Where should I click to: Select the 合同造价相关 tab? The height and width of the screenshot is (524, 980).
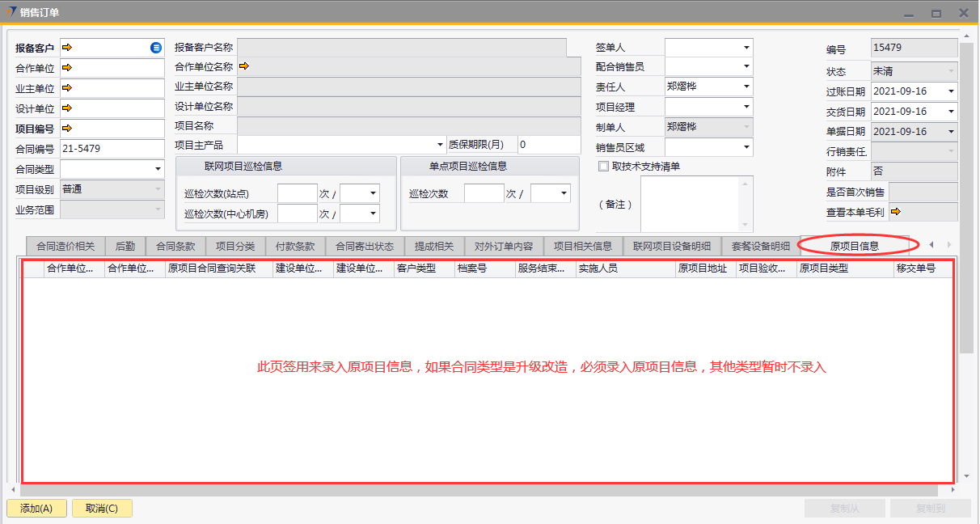(x=65, y=247)
